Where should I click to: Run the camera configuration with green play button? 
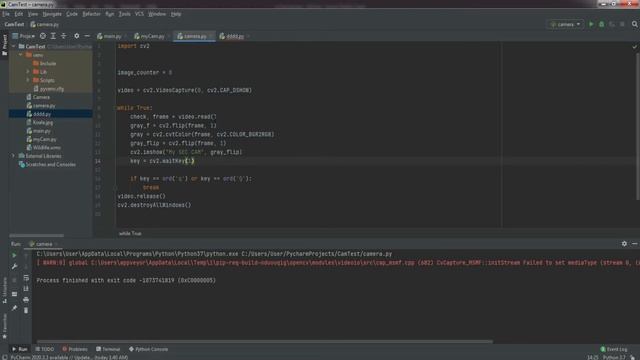[x=591, y=24]
